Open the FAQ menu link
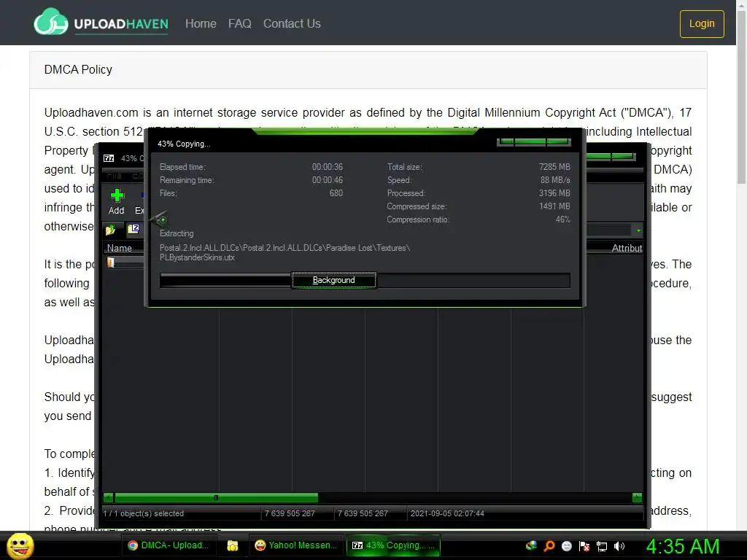747x560 pixels. [x=239, y=23]
